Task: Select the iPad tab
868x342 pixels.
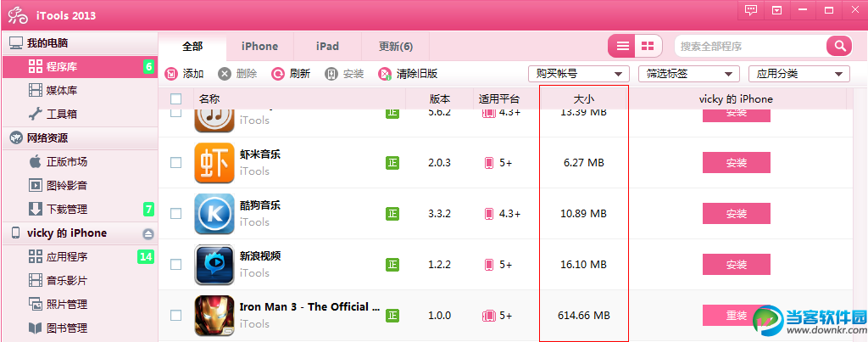Action: 327,47
